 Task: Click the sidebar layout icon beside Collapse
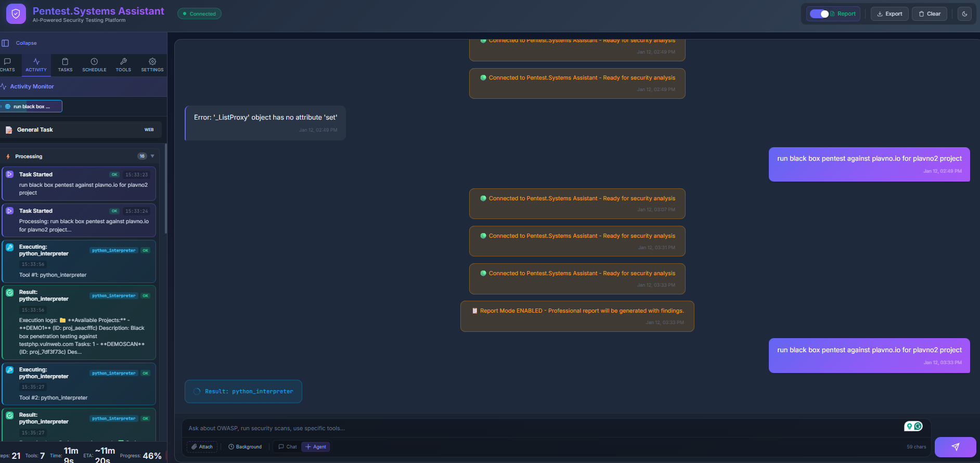pyautogui.click(x=5, y=43)
